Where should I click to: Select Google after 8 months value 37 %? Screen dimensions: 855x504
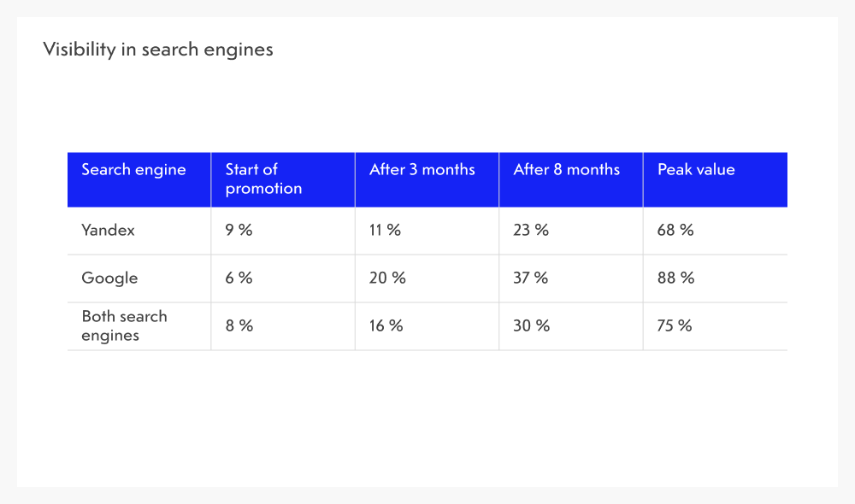[x=531, y=278]
